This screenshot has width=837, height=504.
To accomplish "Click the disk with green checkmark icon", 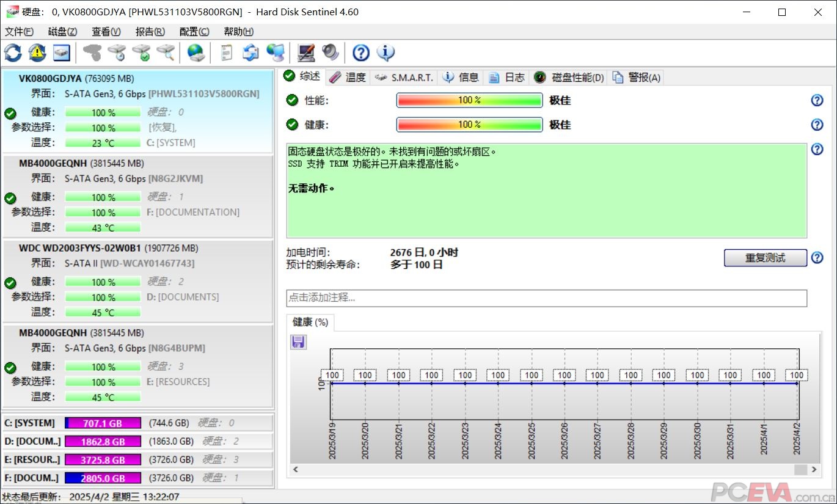I will [x=141, y=53].
